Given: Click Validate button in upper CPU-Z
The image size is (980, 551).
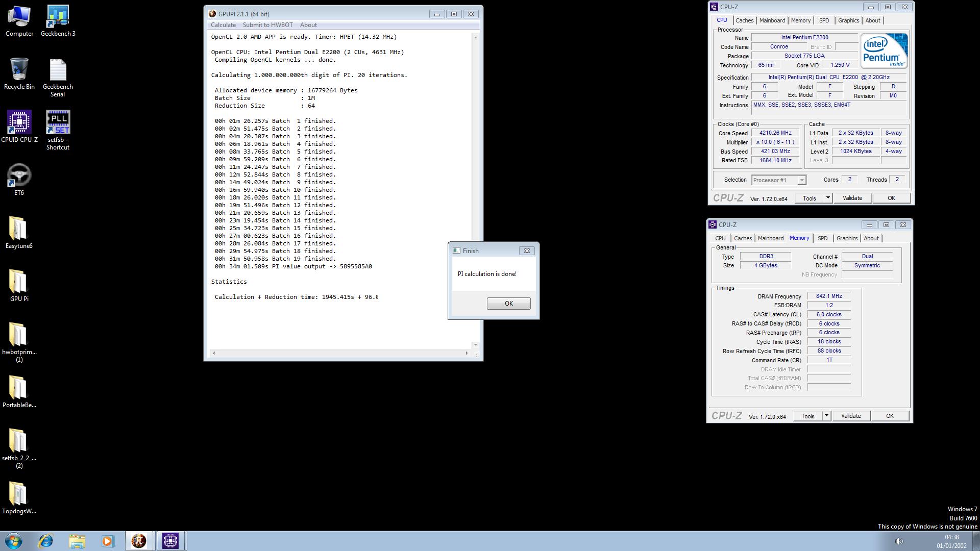Looking at the screenshot, I should click(852, 198).
